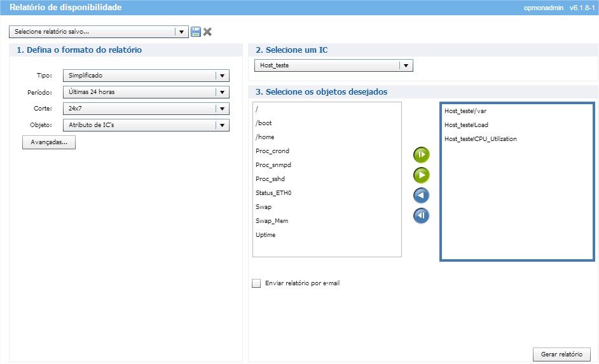Screen dimensions: 599x364
Task: Open the Tipo dropdown
Action: 222,75
